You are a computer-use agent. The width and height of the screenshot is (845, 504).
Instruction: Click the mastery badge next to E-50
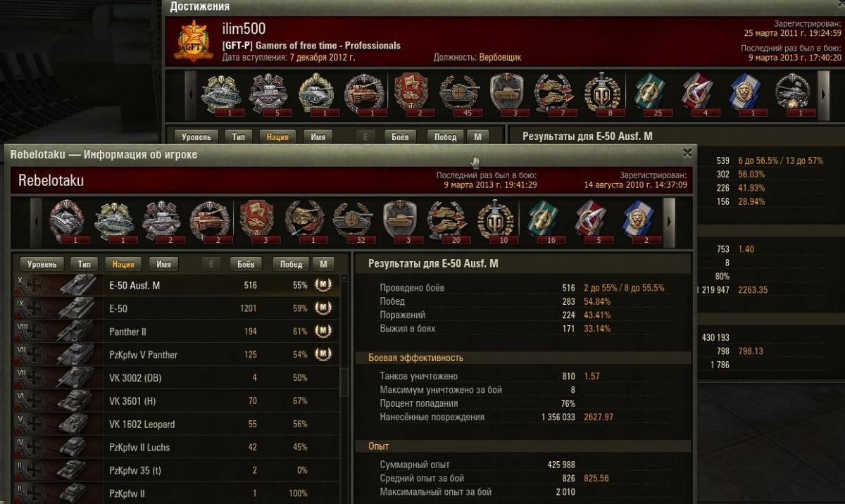(x=323, y=308)
